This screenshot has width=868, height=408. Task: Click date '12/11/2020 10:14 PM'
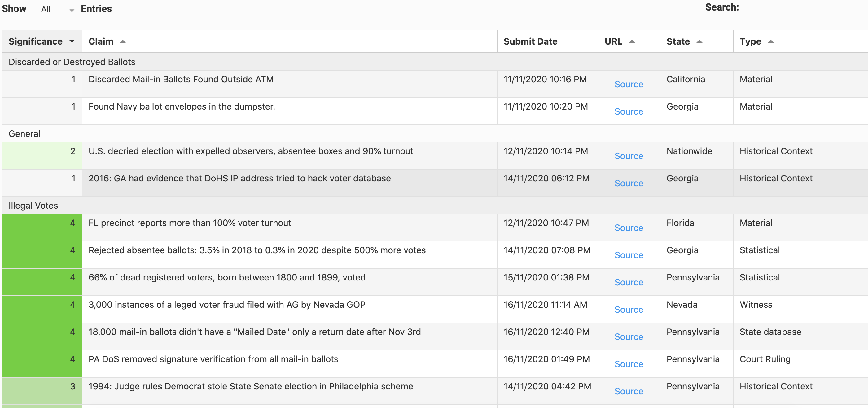pos(546,151)
